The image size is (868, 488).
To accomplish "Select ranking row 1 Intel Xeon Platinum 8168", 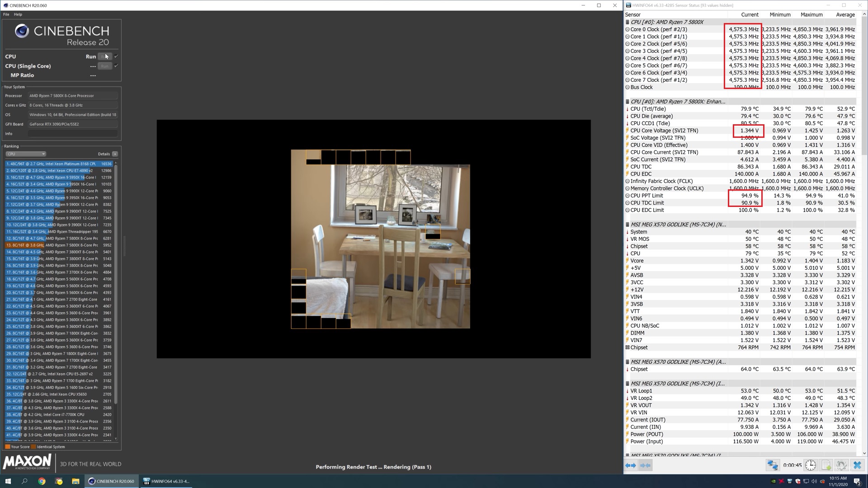I will coord(59,164).
